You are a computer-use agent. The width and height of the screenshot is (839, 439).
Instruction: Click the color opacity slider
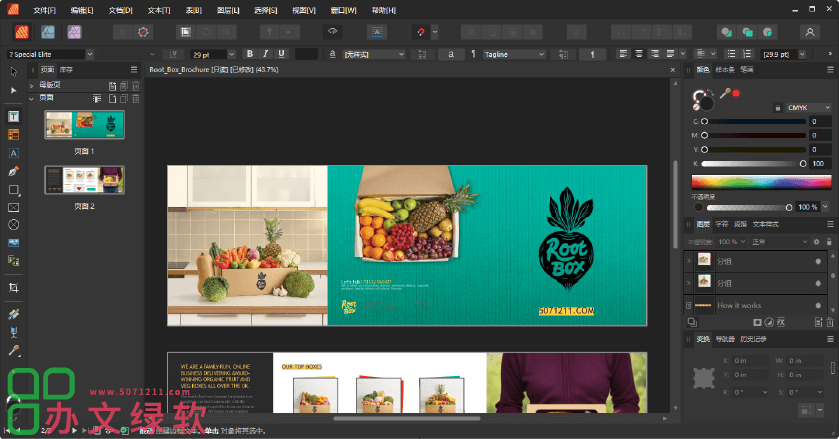[x=750, y=207]
